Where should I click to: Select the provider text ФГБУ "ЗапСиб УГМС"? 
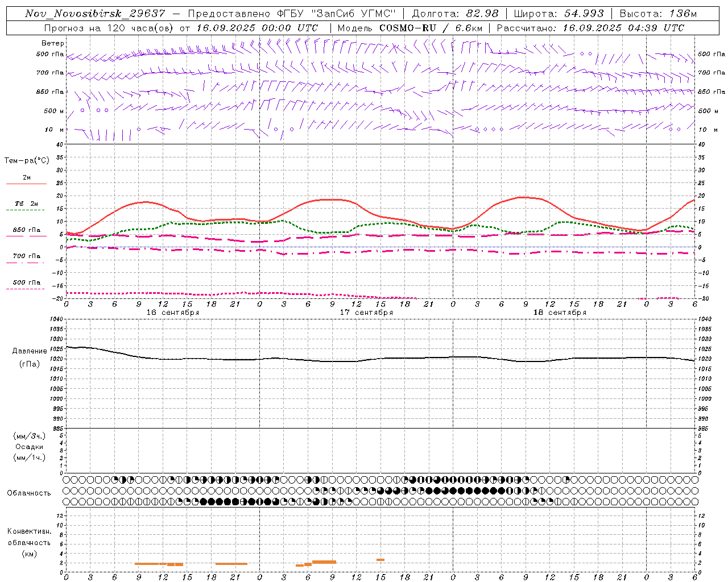click(x=337, y=14)
